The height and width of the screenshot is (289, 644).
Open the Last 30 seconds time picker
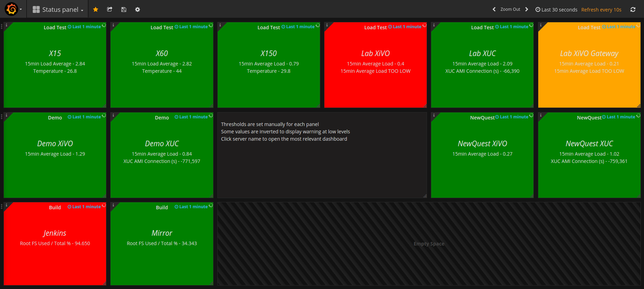click(x=556, y=10)
